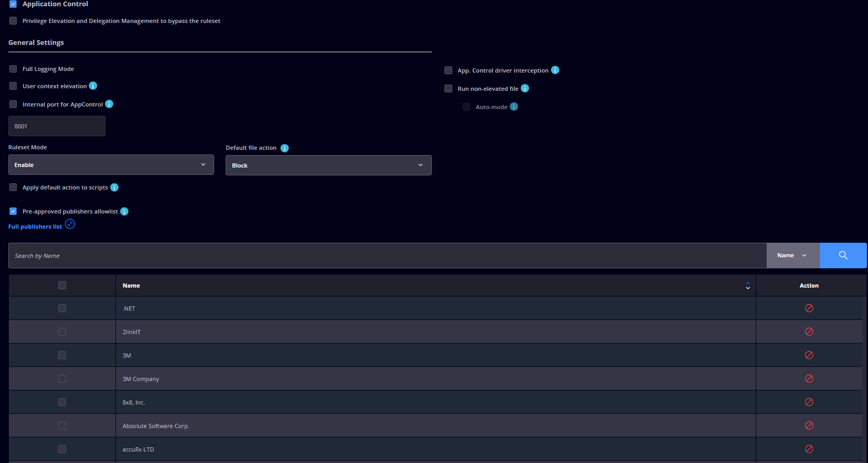Click info icon next to Run non-elevated file

[x=525, y=88]
